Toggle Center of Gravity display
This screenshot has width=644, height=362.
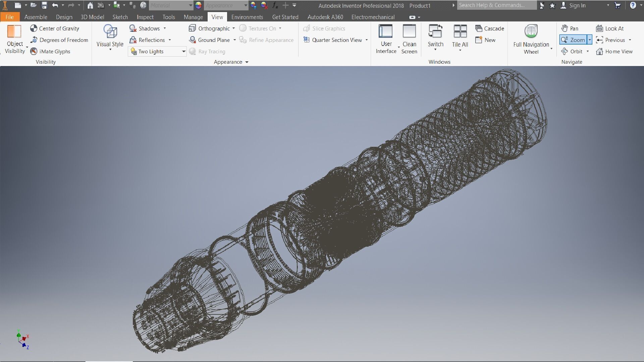pos(55,28)
